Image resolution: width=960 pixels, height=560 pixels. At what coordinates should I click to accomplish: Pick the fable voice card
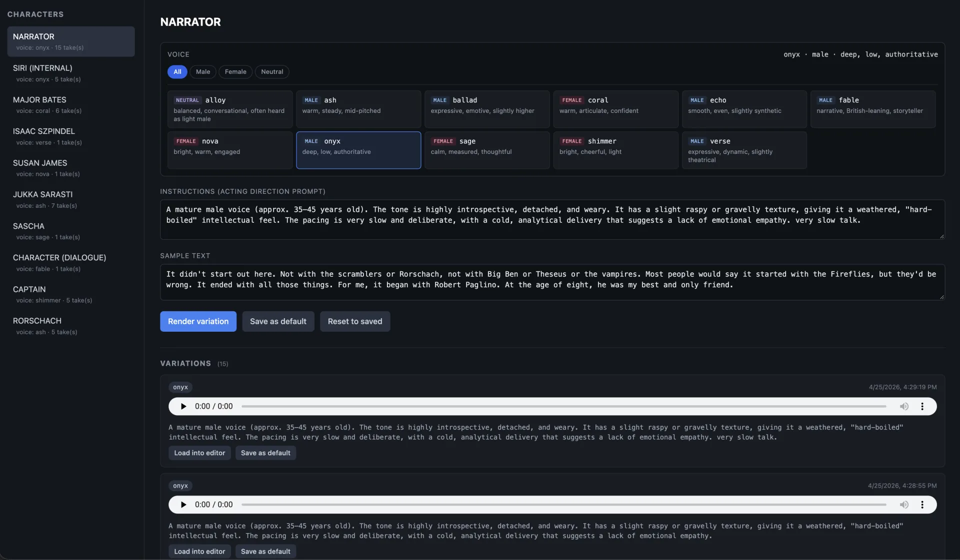click(x=873, y=109)
